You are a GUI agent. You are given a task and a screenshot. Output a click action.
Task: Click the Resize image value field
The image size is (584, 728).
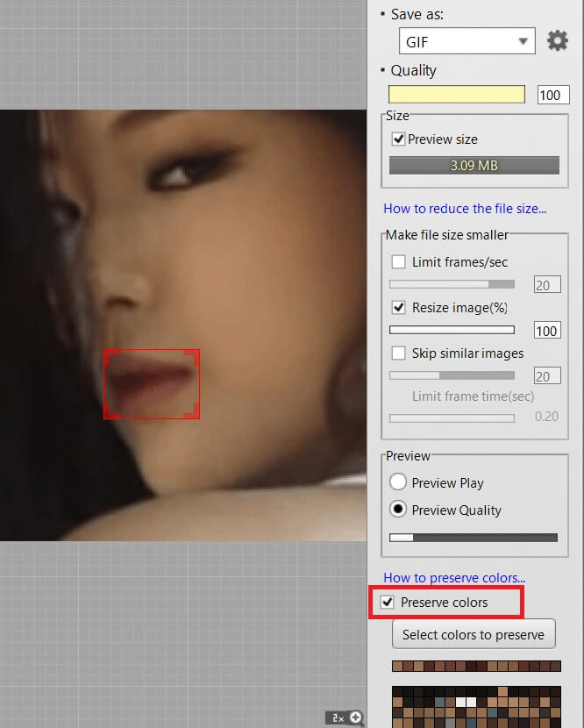547,331
